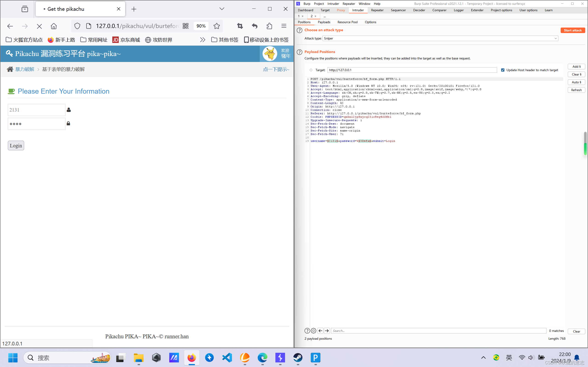Open the 火狐官方站点 bookmark folder
Image resolution: width=588 pixels, height=367 pixels.
(x=24, y=39)
